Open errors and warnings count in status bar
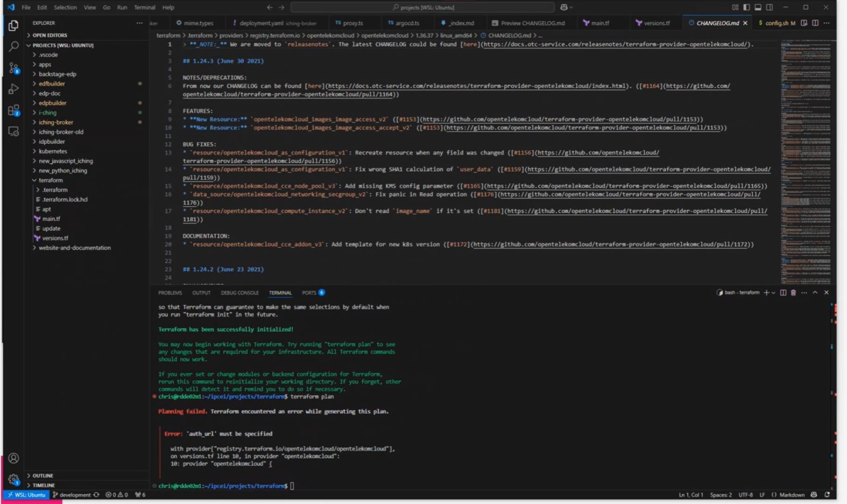This screenshot has width=847, height=504. [117, 495]
